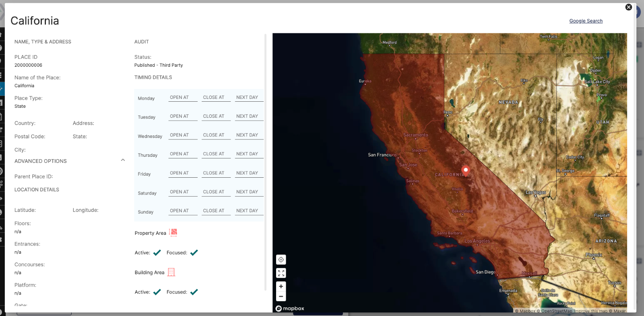Click the Building Area grid icon
The width and height of the screenshot is (644, 316).
pos(171,272)
